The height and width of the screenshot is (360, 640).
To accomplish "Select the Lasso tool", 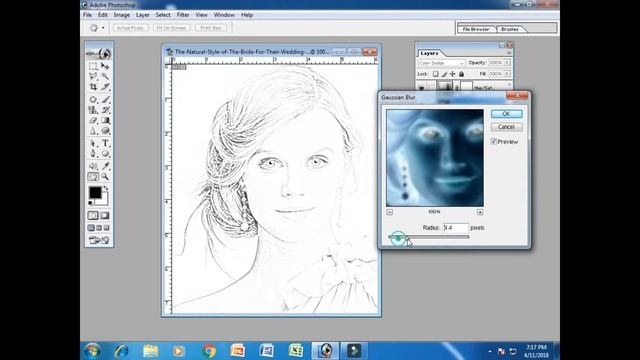I will [93, 76].
